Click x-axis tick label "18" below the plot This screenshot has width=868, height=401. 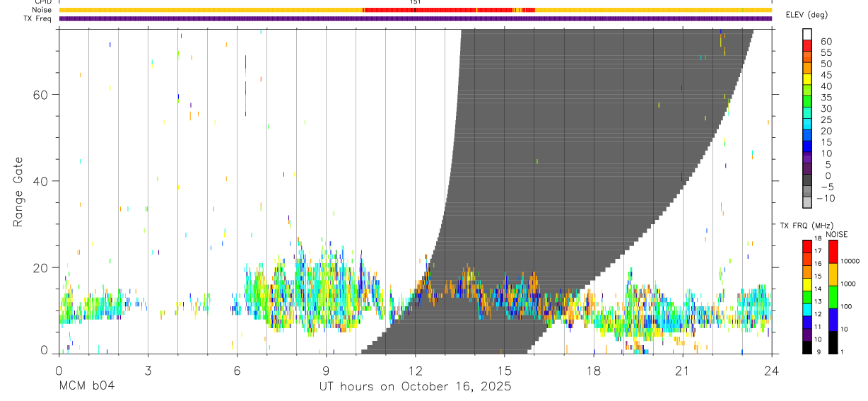pos(594,369)
